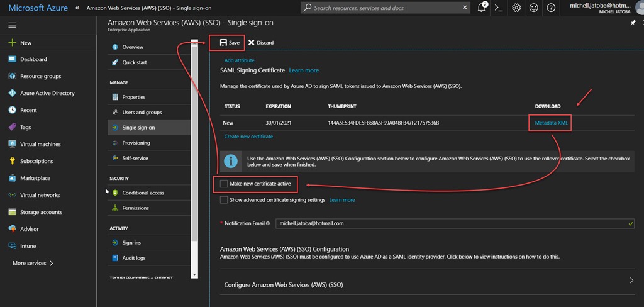Click the Recent clock icon
Viewport: 644px width, 307px height.
coord(13,110)
